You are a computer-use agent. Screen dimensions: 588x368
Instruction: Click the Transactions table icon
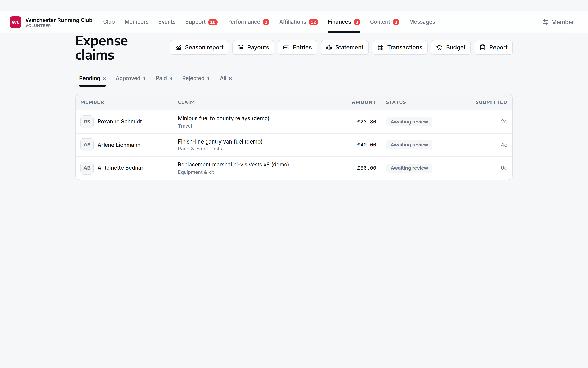381,47
